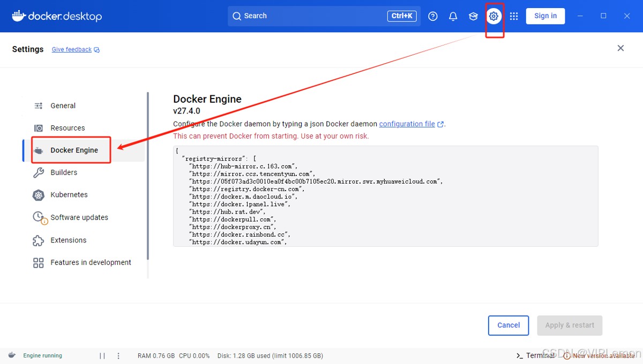Click the Sign in button
643x364 pixels.
coord(545,16)
